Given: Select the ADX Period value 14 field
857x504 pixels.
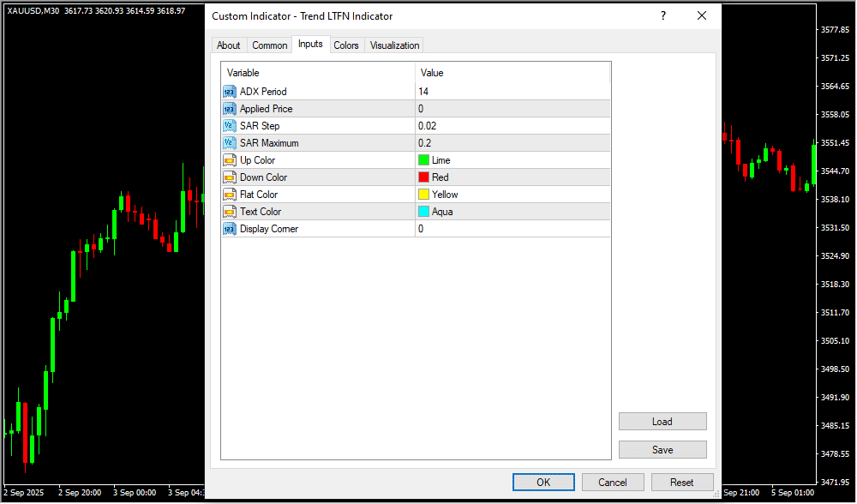Looking at the screenshot, I should (x=512, y=92).
